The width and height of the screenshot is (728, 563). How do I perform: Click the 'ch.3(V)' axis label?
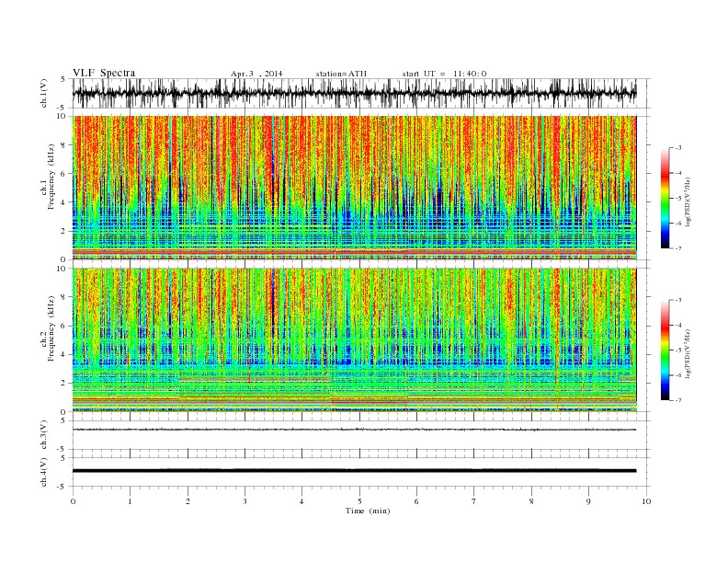pyautogui.click(x=44, y=435)
